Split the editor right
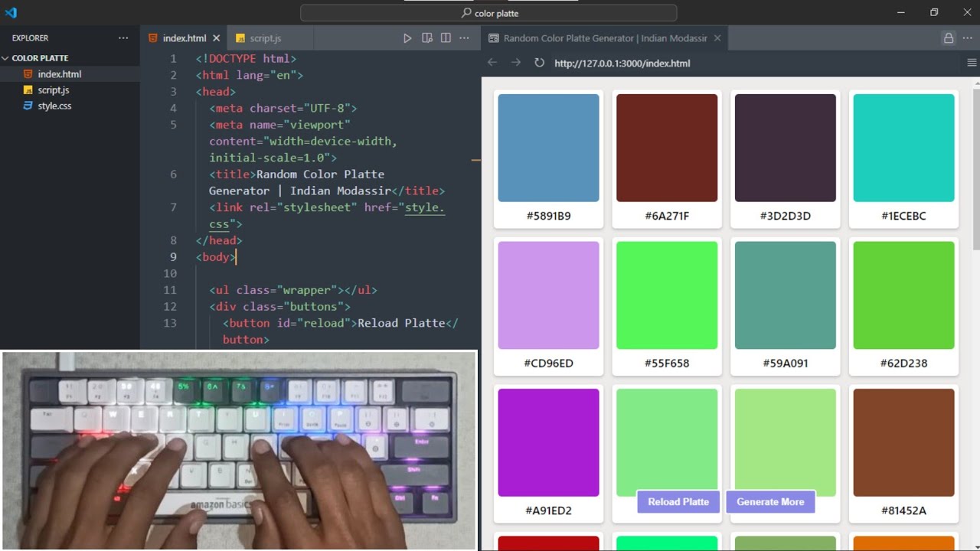This screenshot has height=551, width=980. (446, 37)
